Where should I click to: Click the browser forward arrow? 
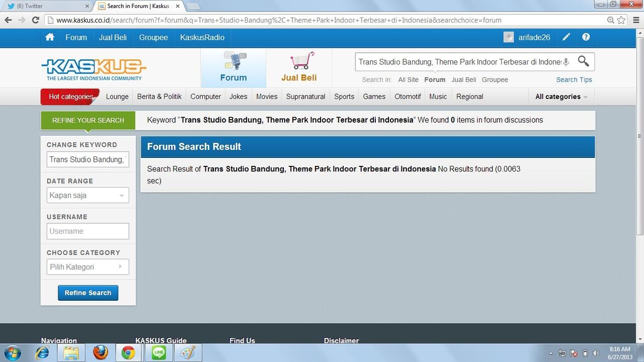(22, 20)
